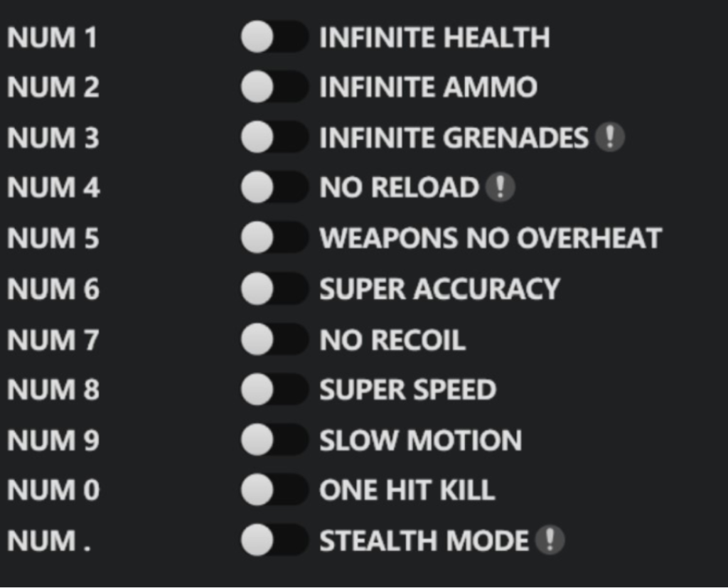The image size is (728, 588).
Task: Enable the Slow Motion switch
Action: [274, 440]
